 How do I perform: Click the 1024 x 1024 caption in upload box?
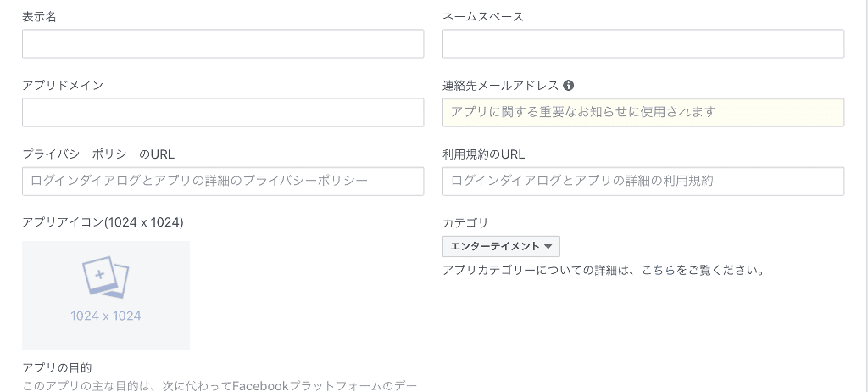(x=105, y=316)
